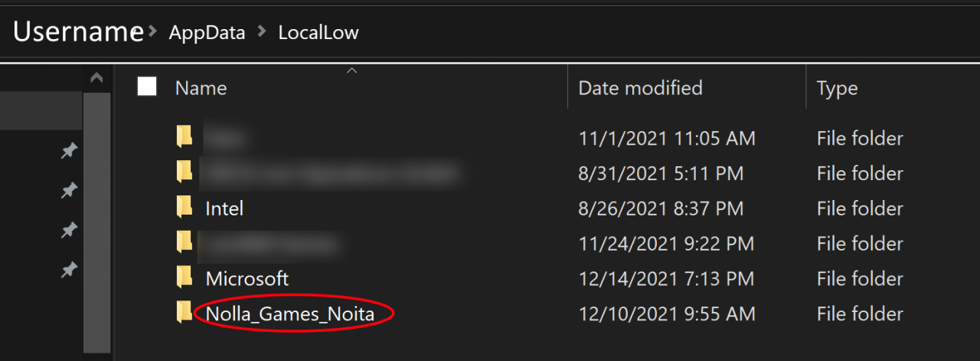Click the folder icon dated 11/1/2021

pos(184,137)
